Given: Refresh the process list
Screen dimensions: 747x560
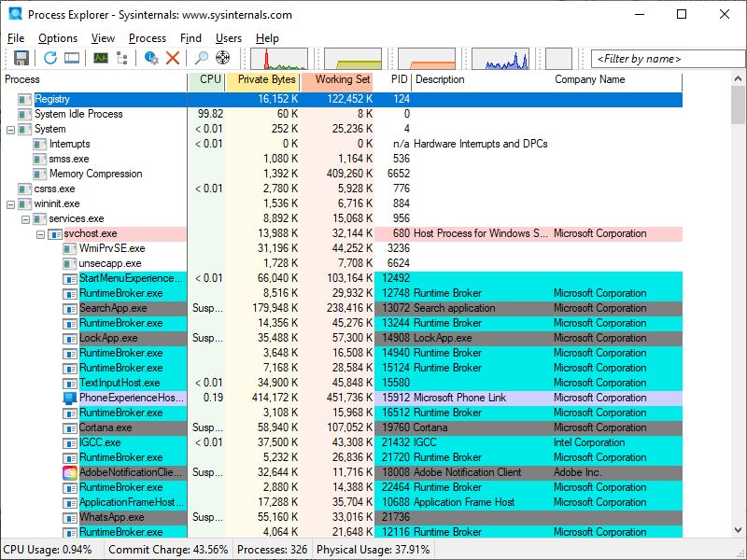Looking at the screenshot, I should [50, 58].
